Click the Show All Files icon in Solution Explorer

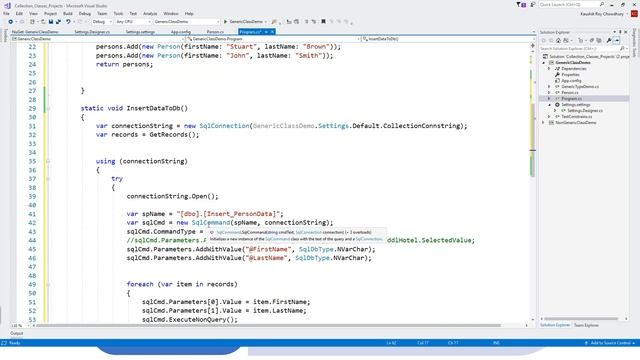599,40
